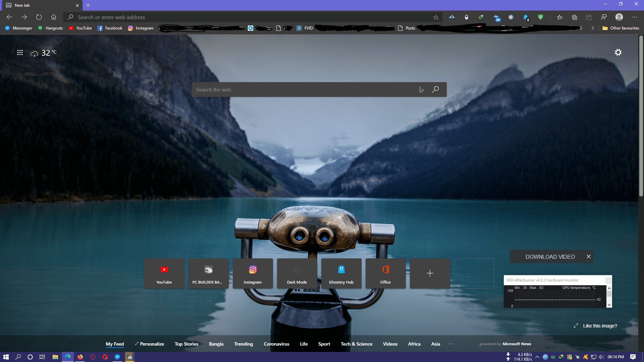Image resolution: width=644 pixels, height=362 pixels.
Task: Select the Tech & Science feed tab
Action: coord(356,344)
